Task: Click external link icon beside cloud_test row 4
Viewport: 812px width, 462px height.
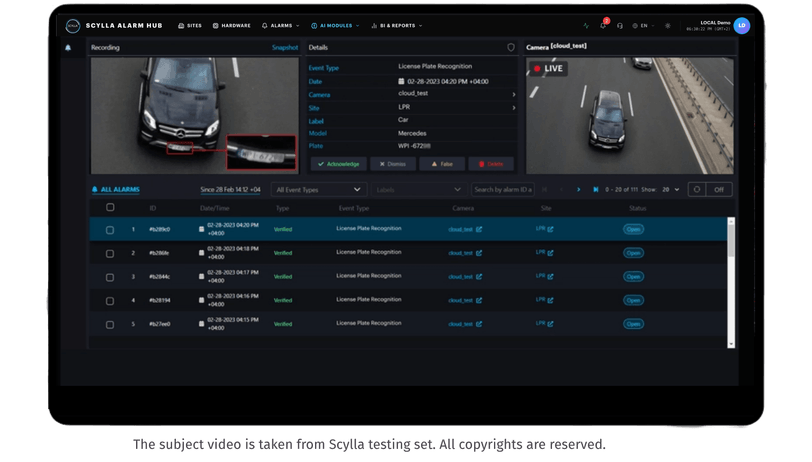Action: coord(479,300)
